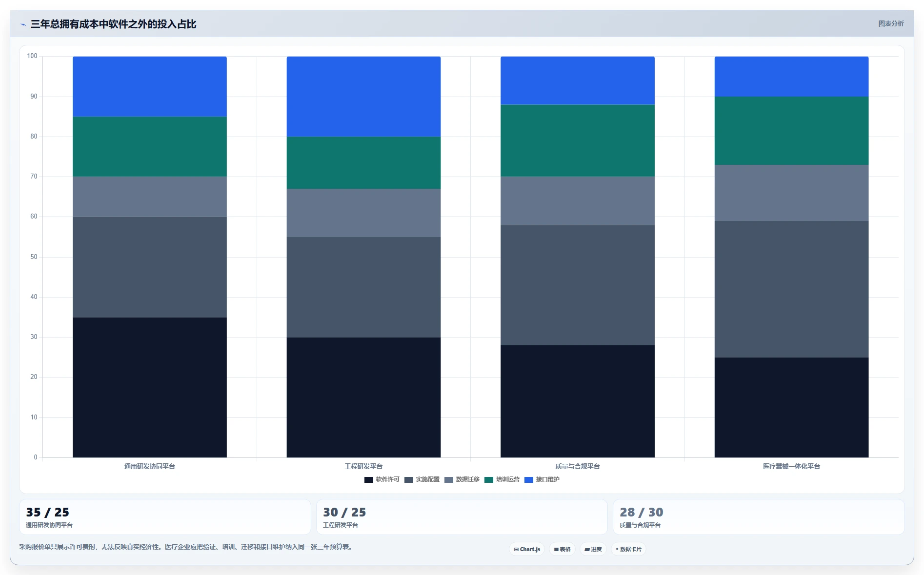The width and height of the screenshot is (924, 575).
Task: Click the 通用研发协同平台 x-axis label
Action: 150,466
